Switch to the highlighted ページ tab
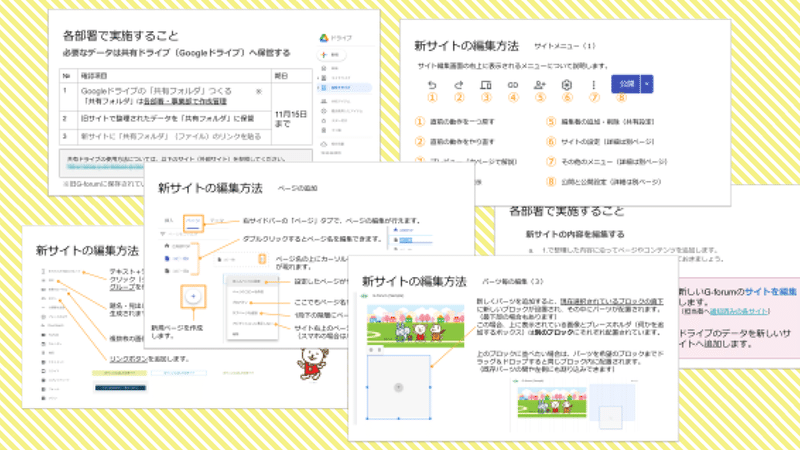This screenshot has height=450, width=800. point(193,221)
